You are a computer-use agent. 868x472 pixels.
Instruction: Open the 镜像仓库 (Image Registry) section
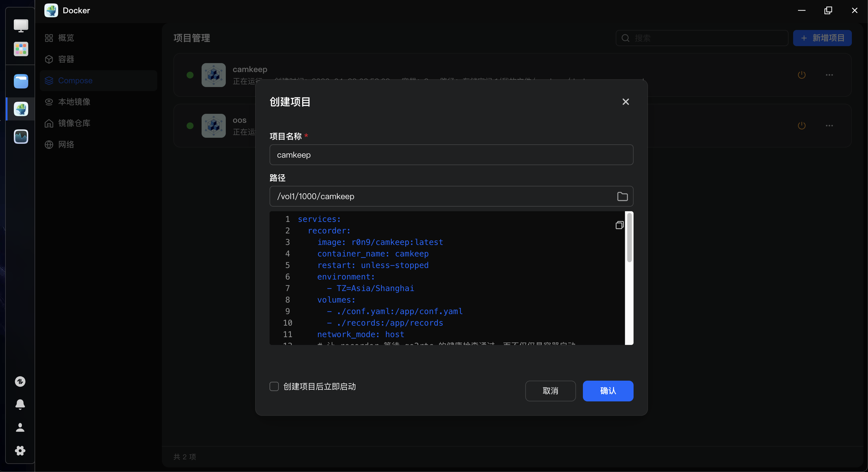point(75,123)
